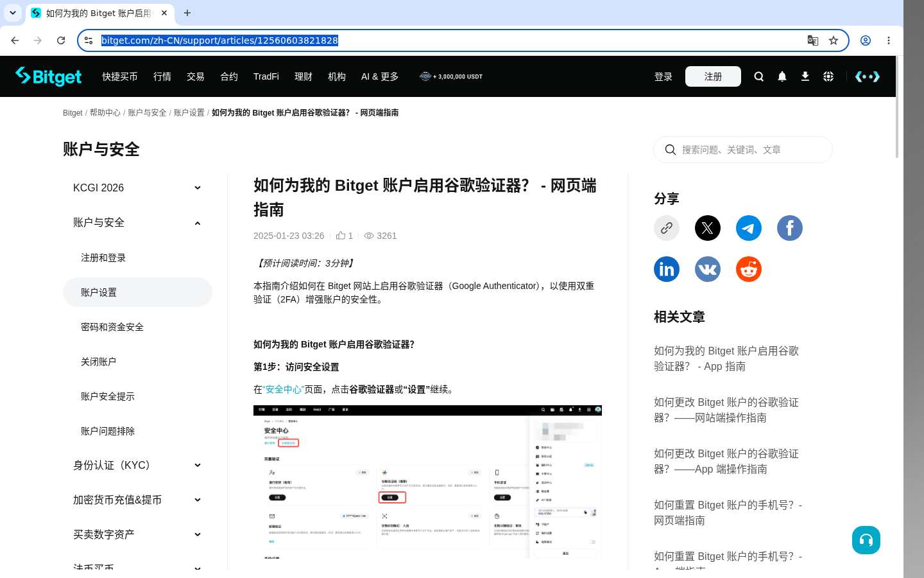Open 交易 menu in header
The height and width of the screenshot is (578, 924).
point(196,76)
